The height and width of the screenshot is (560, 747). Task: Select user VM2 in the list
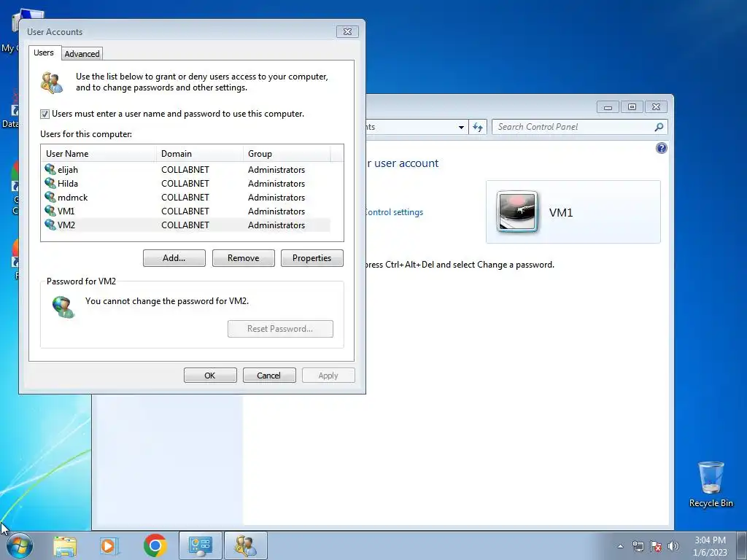pos(185,225)
